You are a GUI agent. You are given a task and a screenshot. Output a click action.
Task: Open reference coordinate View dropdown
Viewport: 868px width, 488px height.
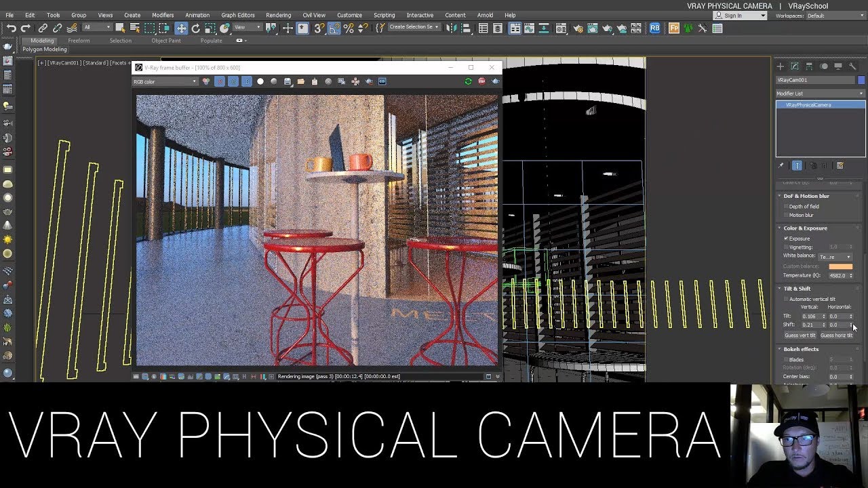click(248, 28)
